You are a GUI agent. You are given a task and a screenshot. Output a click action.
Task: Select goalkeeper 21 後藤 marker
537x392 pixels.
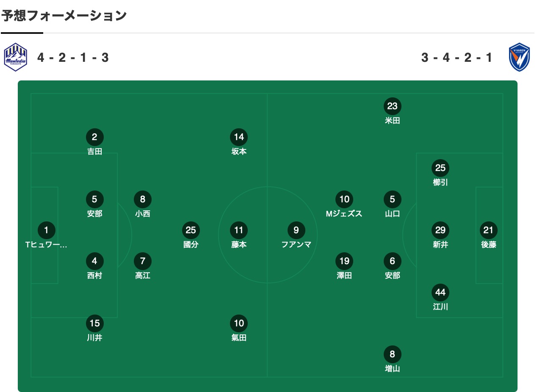click(488, 230)
